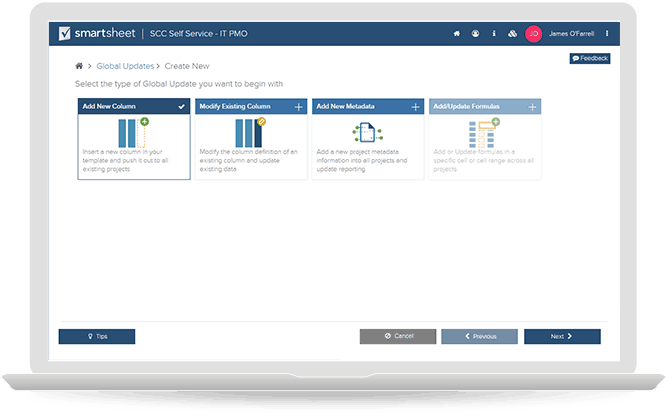Click the James O'Farrell user name
667x415 pixels.
point(571,34)
